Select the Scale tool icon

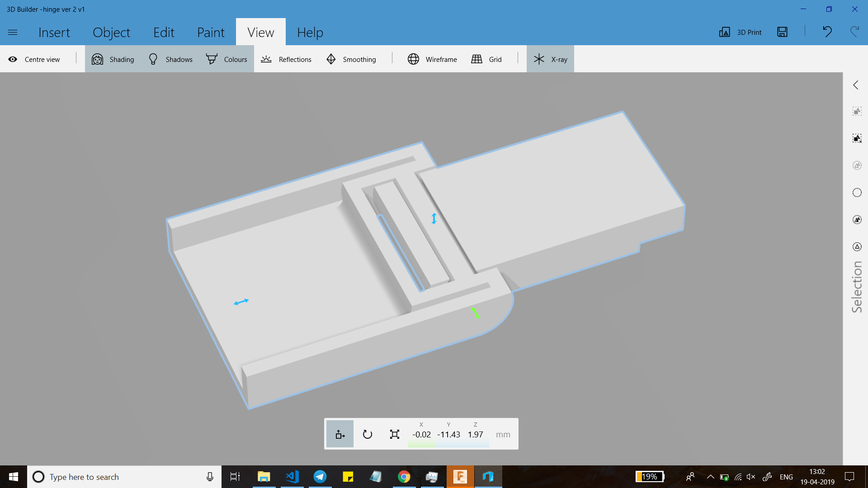pyautogui.click(x=394, y=434)
